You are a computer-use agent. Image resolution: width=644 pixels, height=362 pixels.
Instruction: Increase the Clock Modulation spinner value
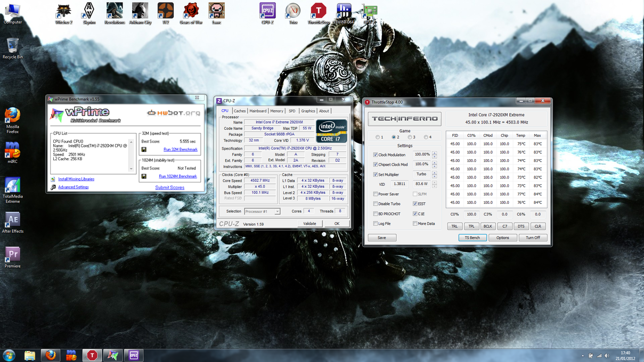pyautogui.click(x=435, y=153)
